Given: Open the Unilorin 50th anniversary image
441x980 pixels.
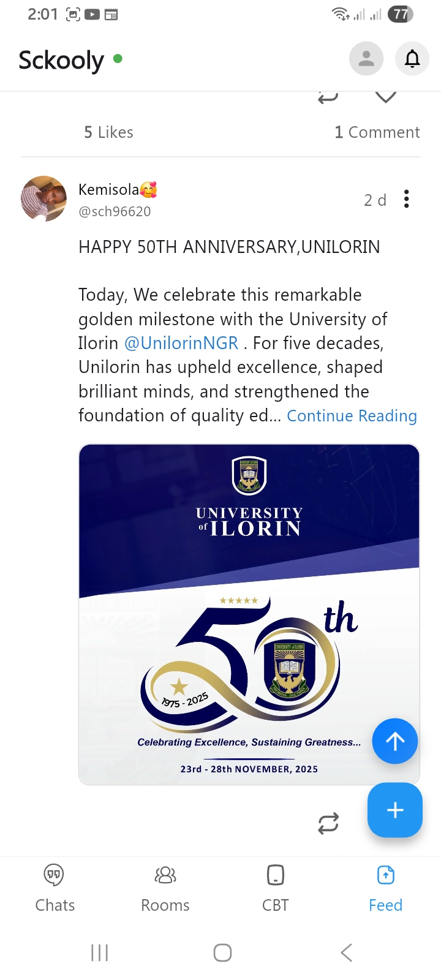Looking at the screenshot, I should coord(249,614).
